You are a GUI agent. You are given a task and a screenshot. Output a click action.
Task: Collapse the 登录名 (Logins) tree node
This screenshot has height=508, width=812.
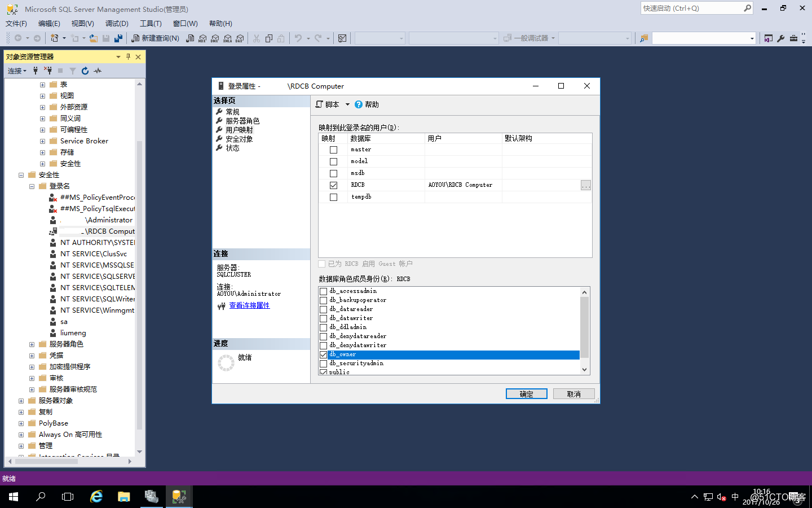[x=32, y=186]
